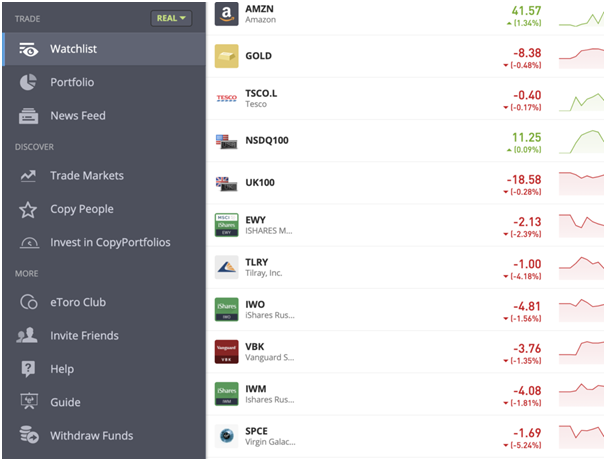Open the TSCO.L Tesco instrument
Image resolution: width=606 pixels, height=461 pixels.
pyautogui.click(x=405, y=99)
